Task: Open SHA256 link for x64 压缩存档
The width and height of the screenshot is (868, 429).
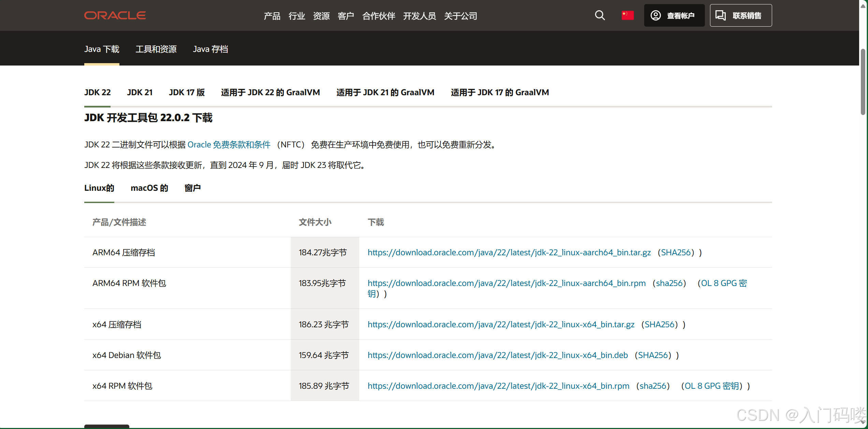Action: [659, 325]
